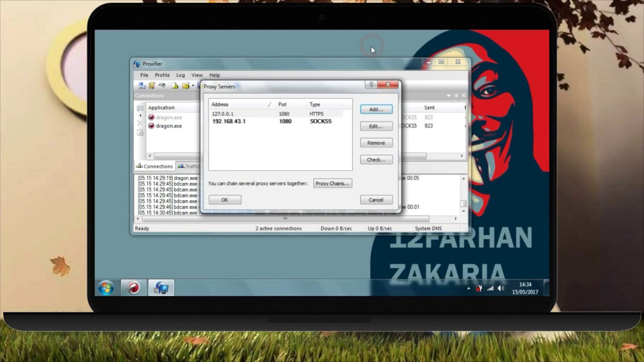Screen dimensions: 644x362
Task: Click the network signal tray icon
Action: 490,289
